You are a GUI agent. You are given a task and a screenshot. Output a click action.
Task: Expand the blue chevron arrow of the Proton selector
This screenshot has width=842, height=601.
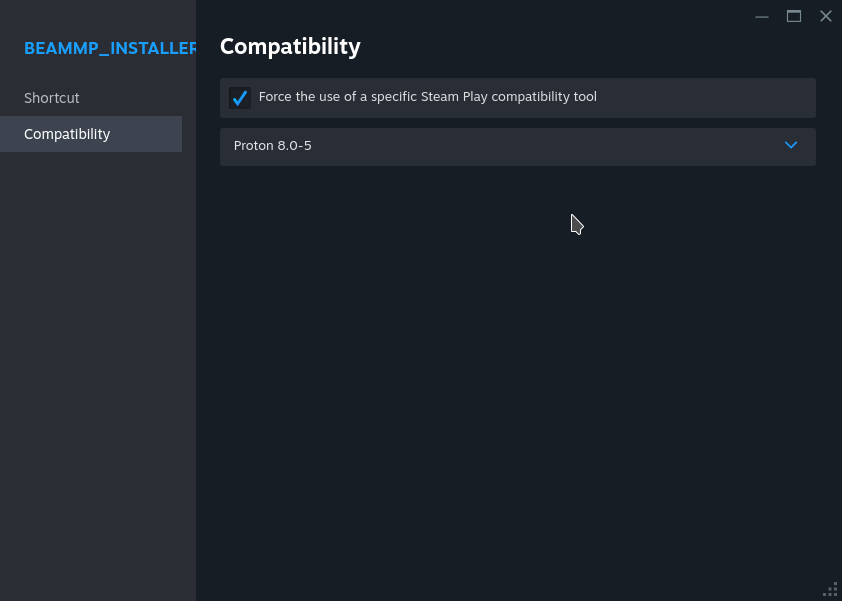click(x=791, y=146)
